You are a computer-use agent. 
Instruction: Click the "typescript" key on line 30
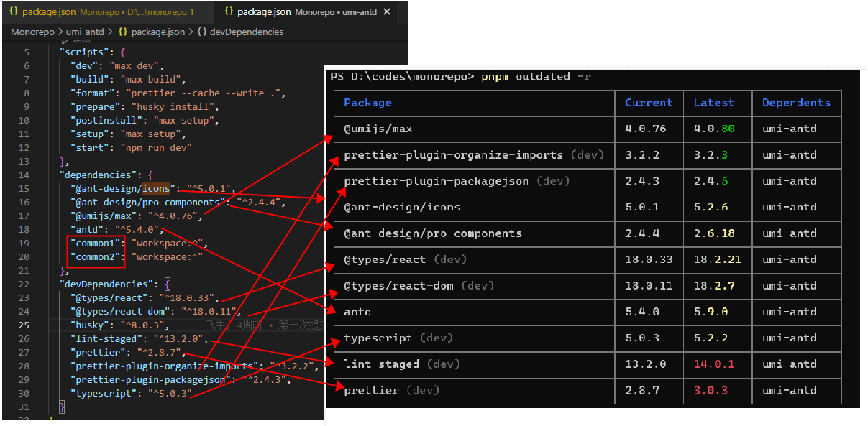coord(104,393)
